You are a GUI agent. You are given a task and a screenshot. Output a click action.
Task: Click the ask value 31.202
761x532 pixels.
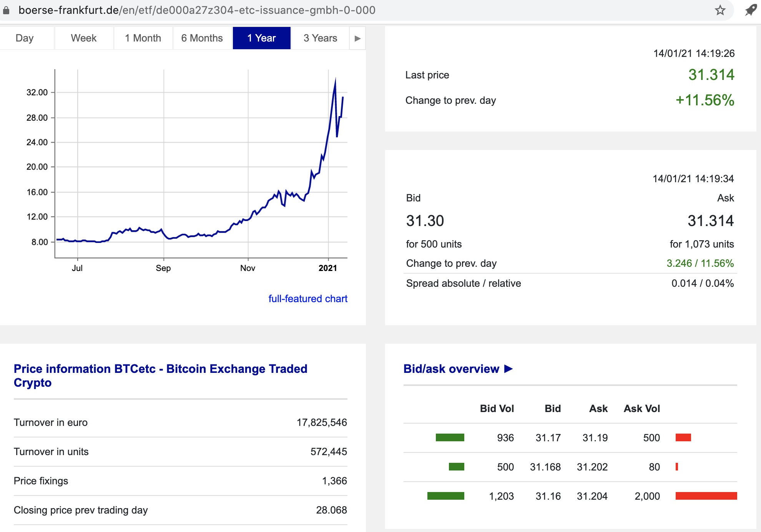pyautogui.click(x=592, y=467)
